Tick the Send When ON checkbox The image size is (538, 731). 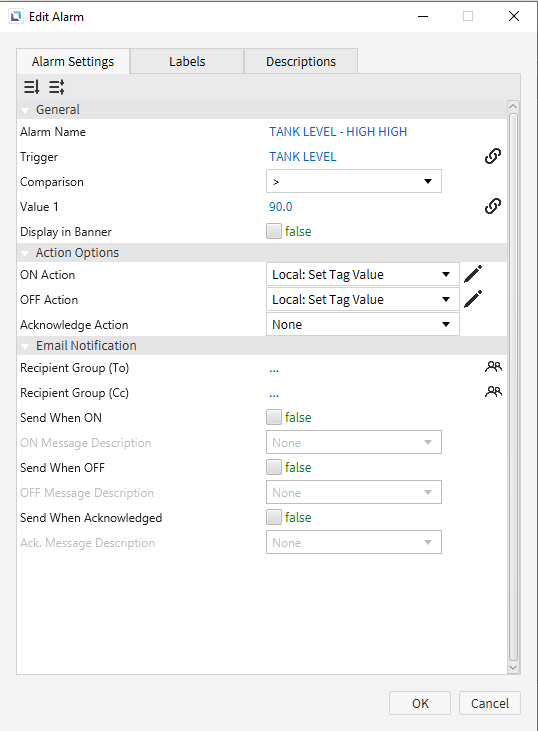274,417
